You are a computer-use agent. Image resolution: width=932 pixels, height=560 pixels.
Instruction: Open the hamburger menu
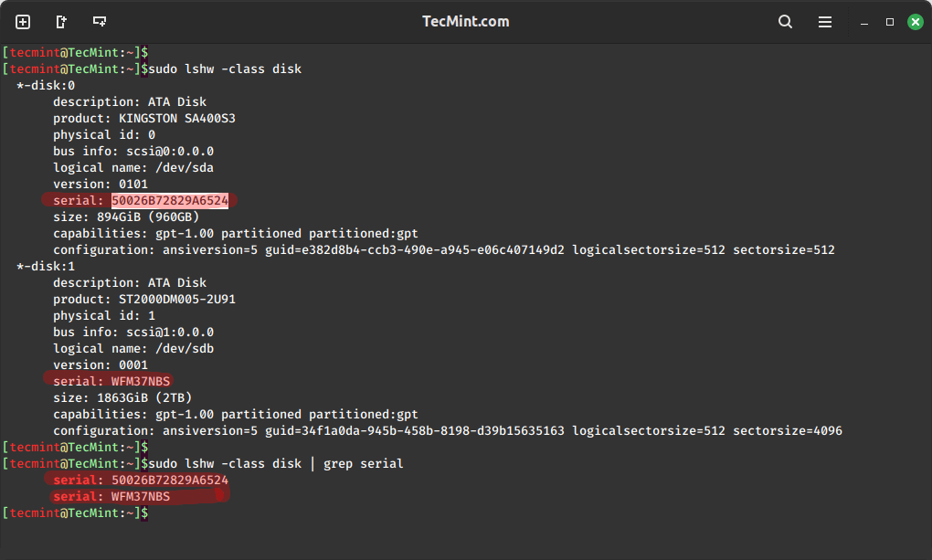[825, 22]
